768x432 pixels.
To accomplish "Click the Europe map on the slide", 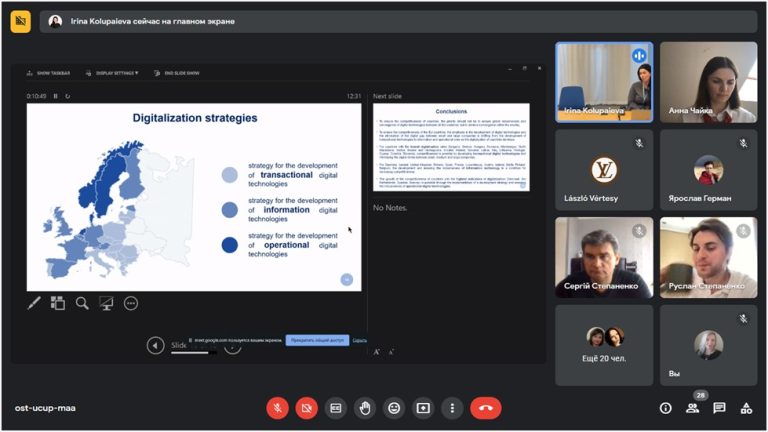I will click(x=118, y=210).
